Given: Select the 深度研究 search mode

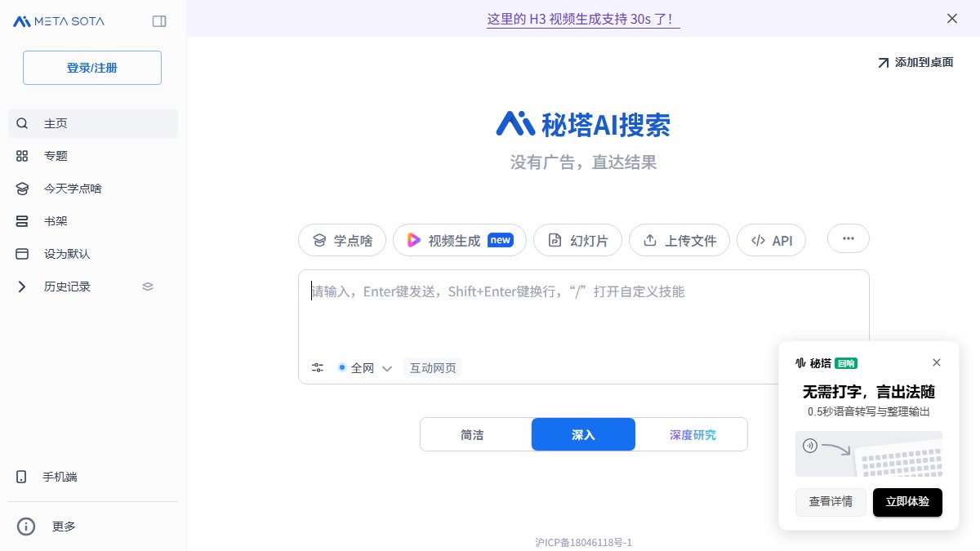Looking at the screenshot, I should tap(693, 434).
